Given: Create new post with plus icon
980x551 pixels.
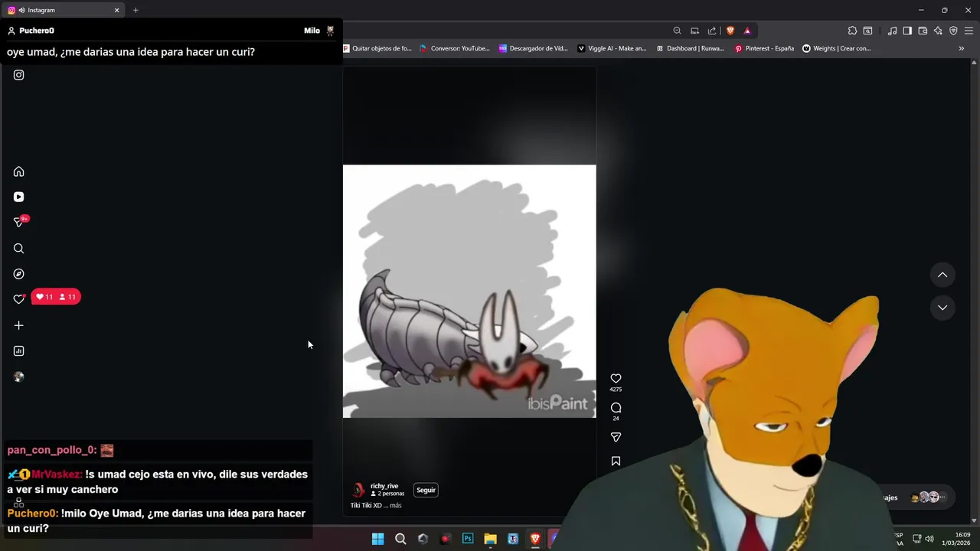Looking at the screenshot, I should coord(18,325).
